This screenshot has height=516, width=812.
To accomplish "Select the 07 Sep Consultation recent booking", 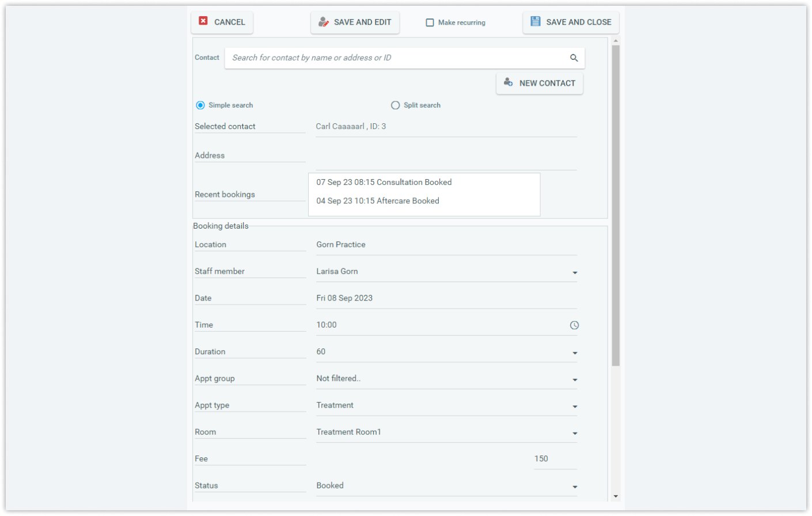I will 384,183.
